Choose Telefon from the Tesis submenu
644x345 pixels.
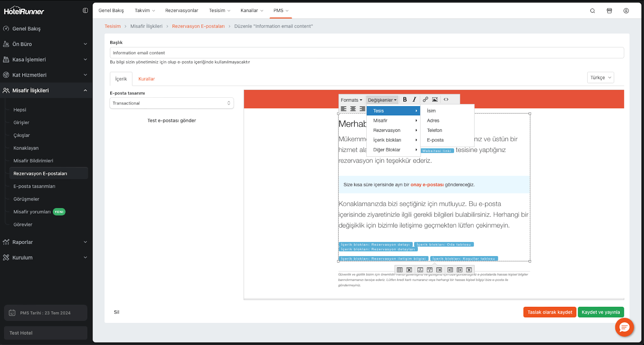click(435, 130)
